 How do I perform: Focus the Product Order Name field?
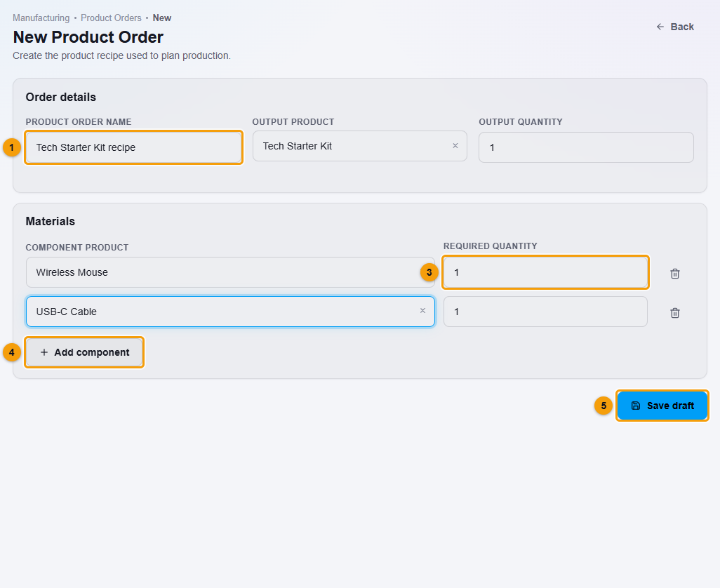click(133, 147)
